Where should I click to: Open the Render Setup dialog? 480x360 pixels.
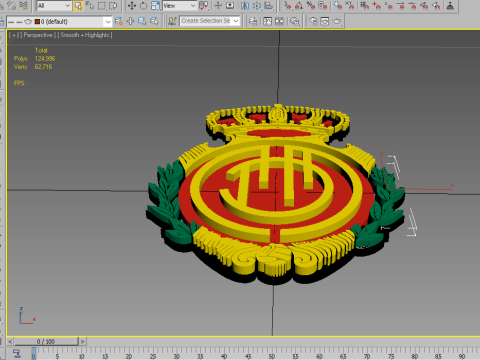(x=313, y=21)
